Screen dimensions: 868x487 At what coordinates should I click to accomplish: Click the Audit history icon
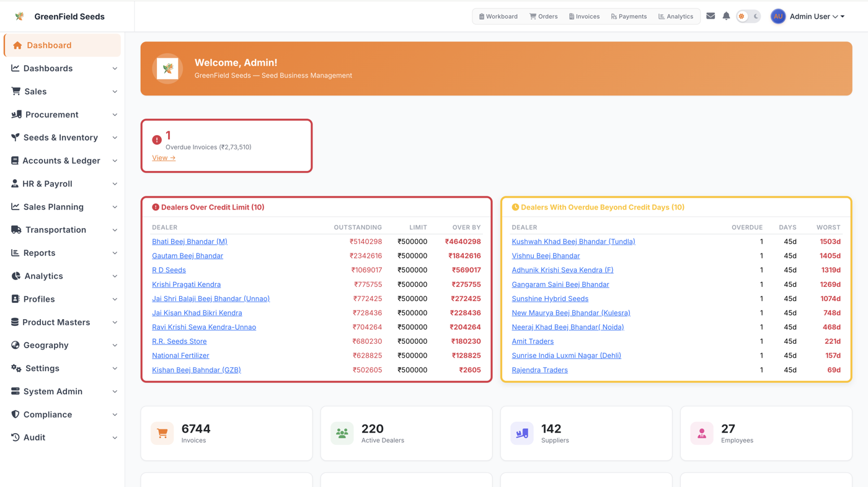15,437
